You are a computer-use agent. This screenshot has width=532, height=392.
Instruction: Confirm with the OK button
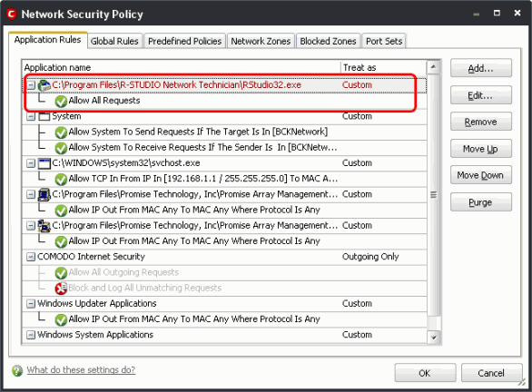click(x=425, y=373)
